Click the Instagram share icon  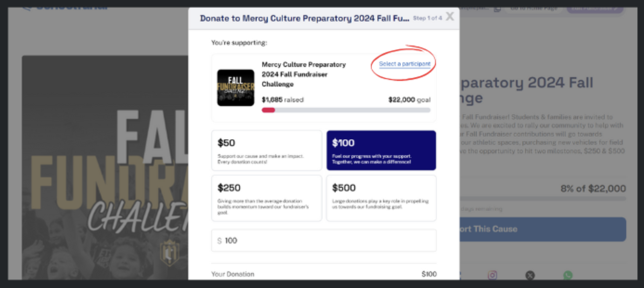492,275
